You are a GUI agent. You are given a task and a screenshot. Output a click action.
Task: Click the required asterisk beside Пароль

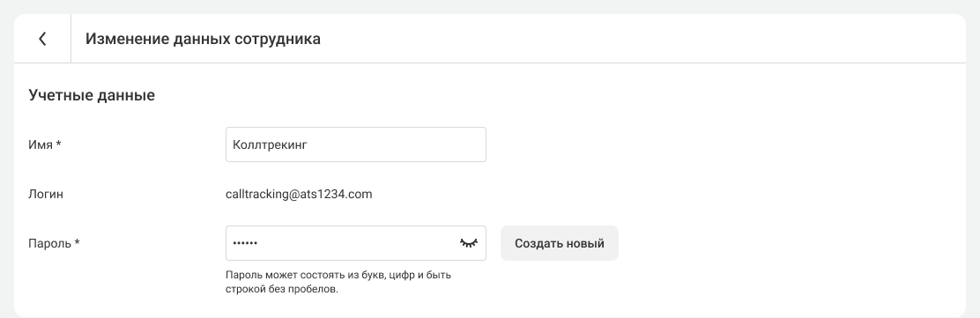point(77,241)
